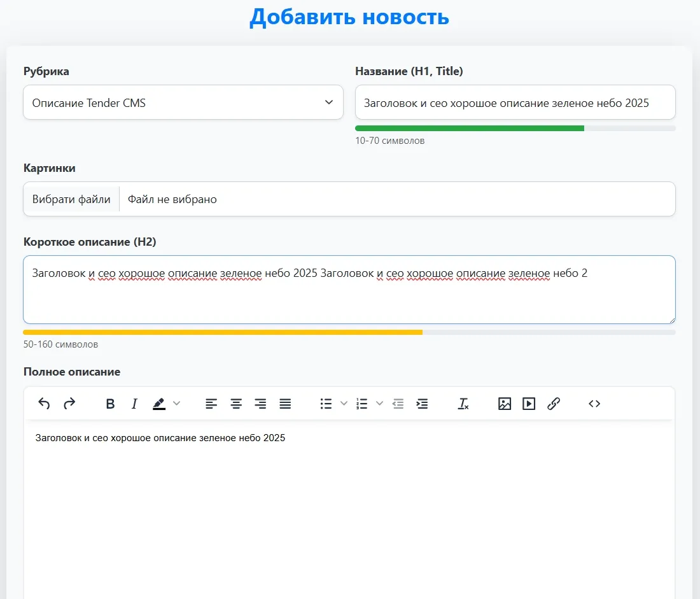
Task: Increase paragraph indent
Action: coord(422,404)
